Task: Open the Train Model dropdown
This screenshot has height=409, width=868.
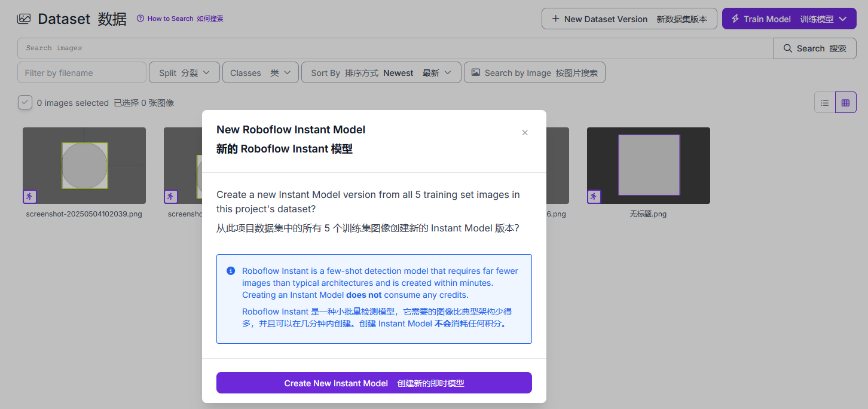Action: [789, 19]
